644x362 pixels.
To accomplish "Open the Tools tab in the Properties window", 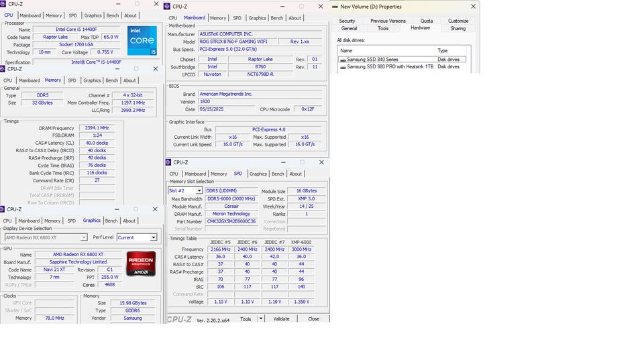I will coord(383,28).
